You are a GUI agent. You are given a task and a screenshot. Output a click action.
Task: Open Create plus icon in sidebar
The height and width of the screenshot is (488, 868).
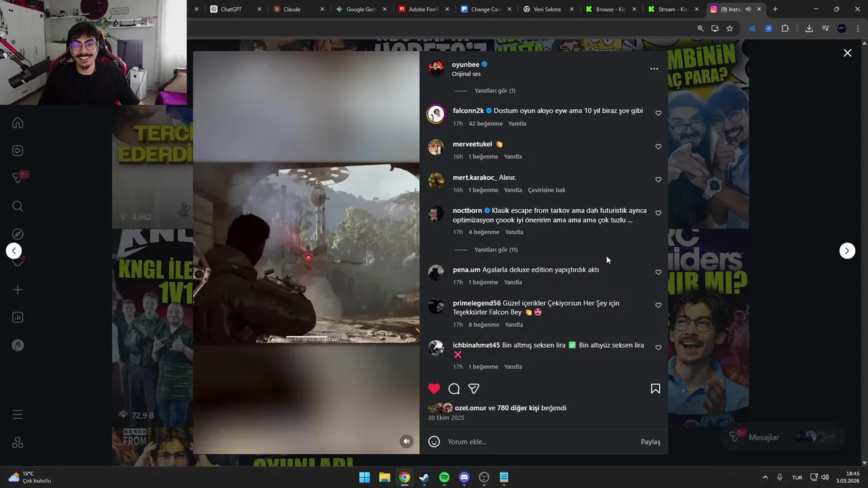point(18,289)
